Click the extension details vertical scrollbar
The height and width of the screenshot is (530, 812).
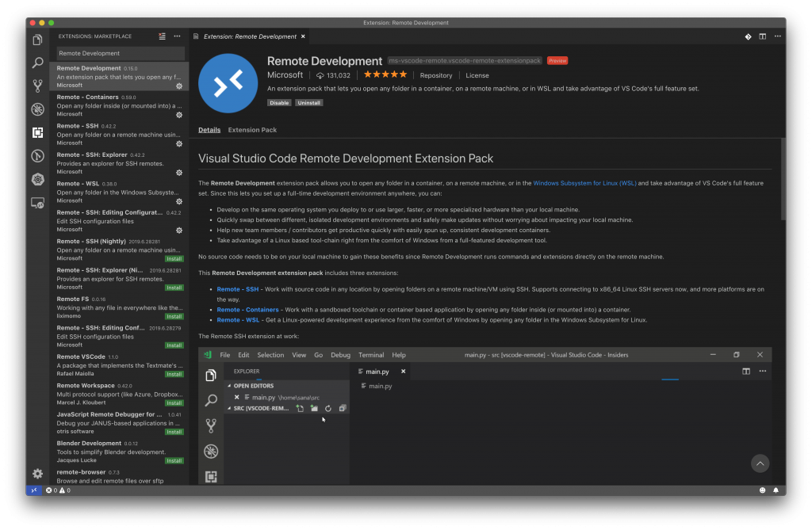[783, 179]
